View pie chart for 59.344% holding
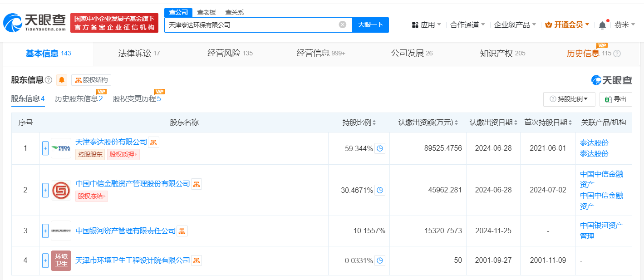 click(380, 148)
